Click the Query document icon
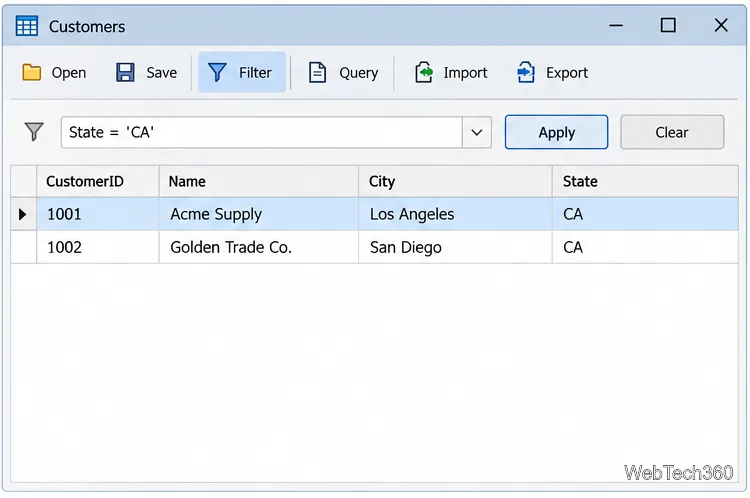 317,73
